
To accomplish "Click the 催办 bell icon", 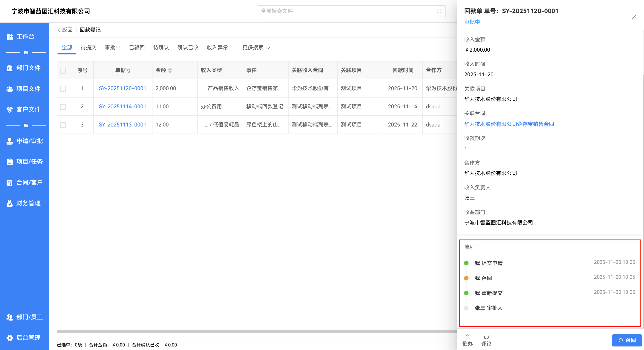I will coord(467,337).
